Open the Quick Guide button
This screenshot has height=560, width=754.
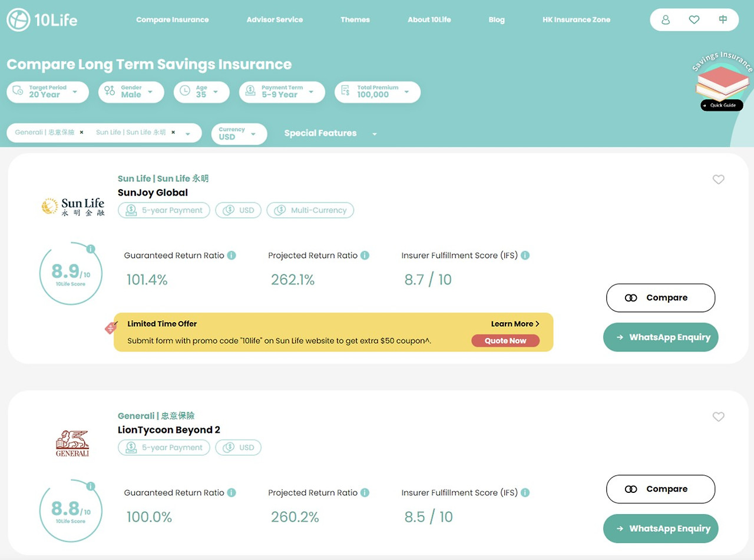pos(722,105)
